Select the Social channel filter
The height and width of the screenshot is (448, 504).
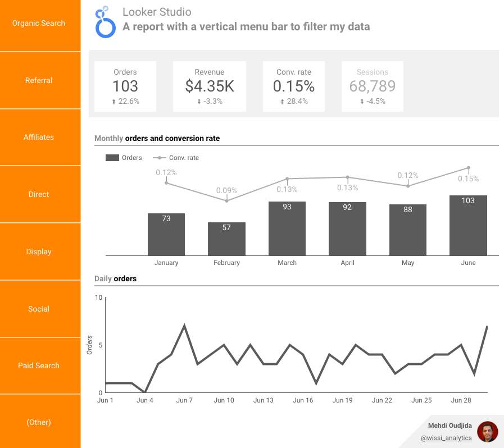point(40,309)
